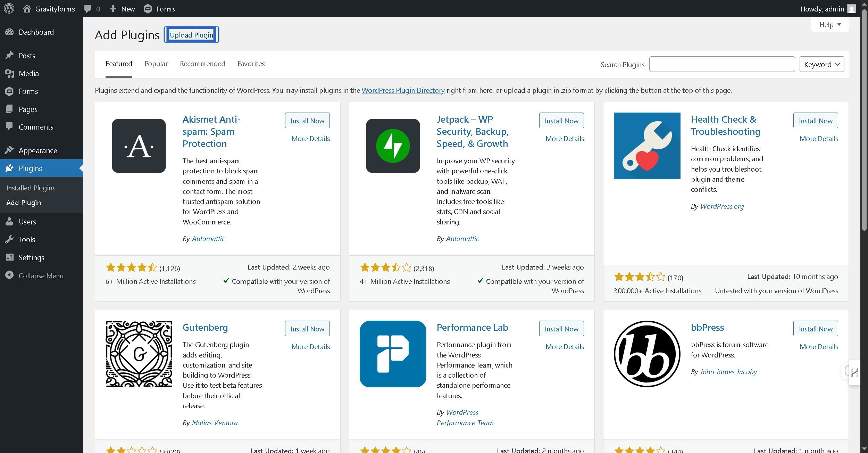Open the bbPress plugin title link

708,328
